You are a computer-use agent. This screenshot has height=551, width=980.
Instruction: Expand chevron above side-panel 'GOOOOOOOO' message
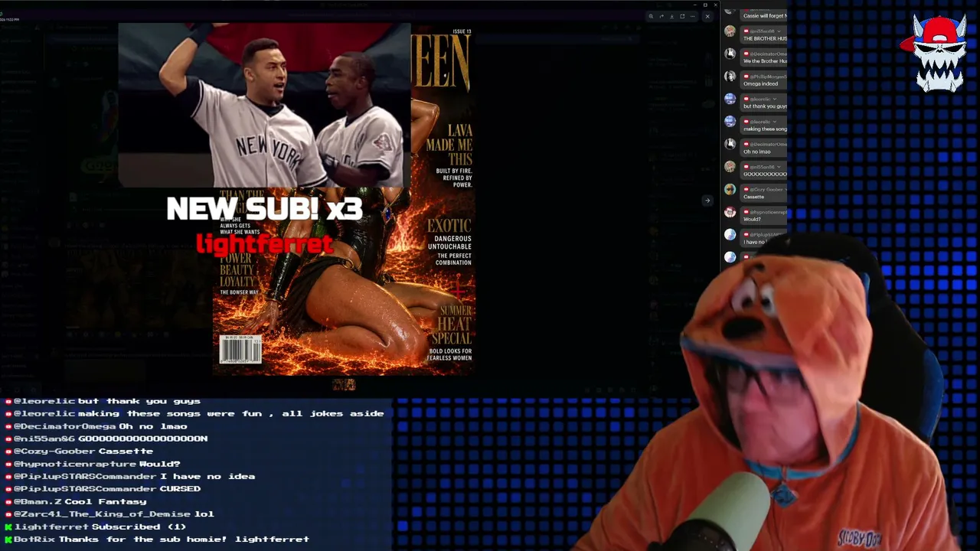click(780, 167)
